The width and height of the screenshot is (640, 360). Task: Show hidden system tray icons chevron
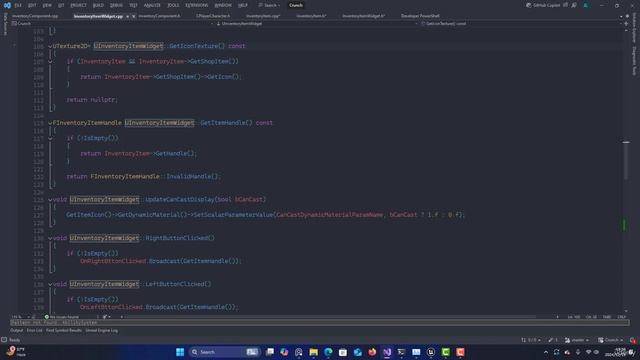pos(546,352)
